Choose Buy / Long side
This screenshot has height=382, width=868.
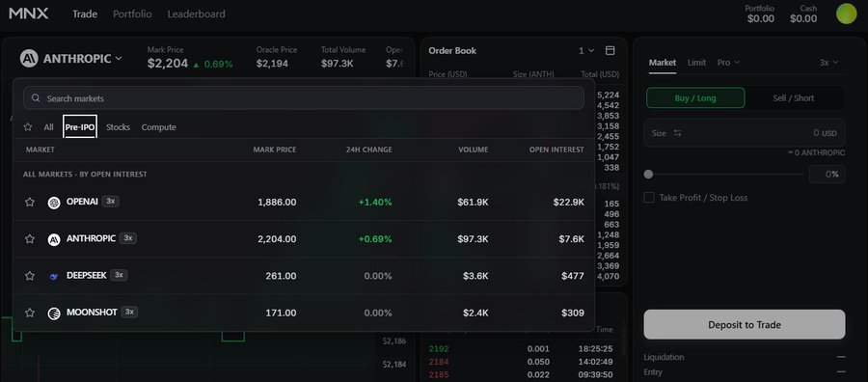click(695, 98)
